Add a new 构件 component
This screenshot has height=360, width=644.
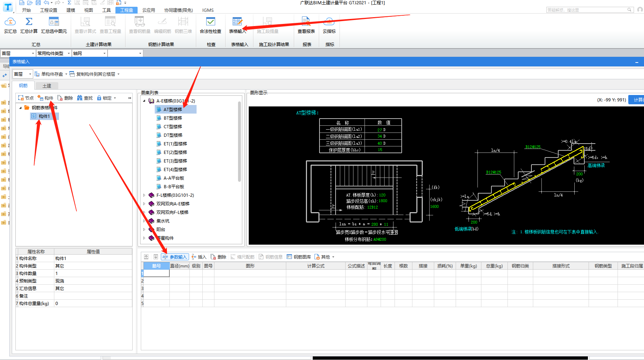click(45, 98)
